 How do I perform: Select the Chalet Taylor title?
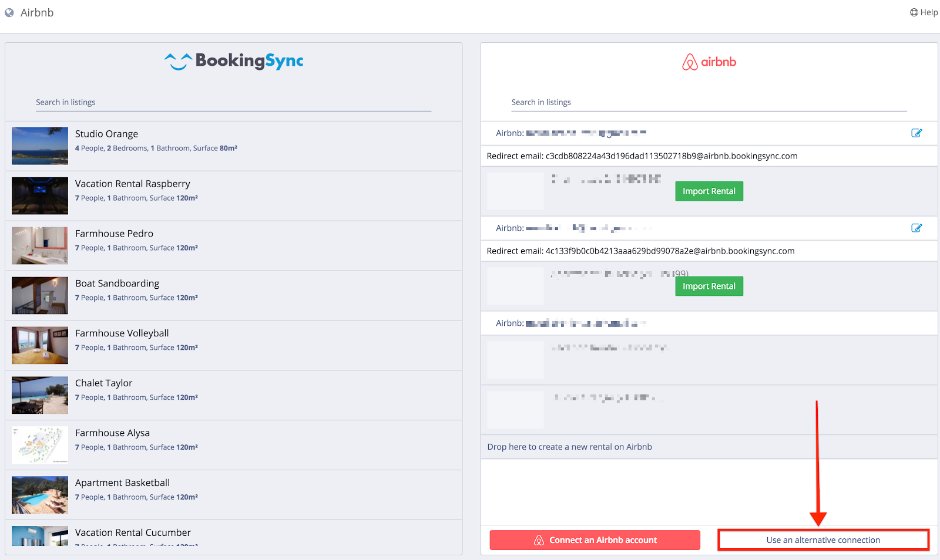point(103,383)
